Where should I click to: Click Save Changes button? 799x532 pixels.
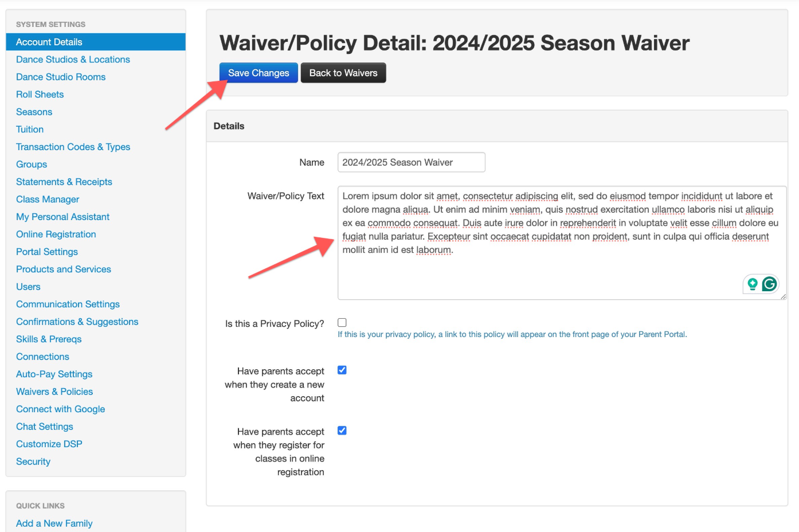(258, 73)
